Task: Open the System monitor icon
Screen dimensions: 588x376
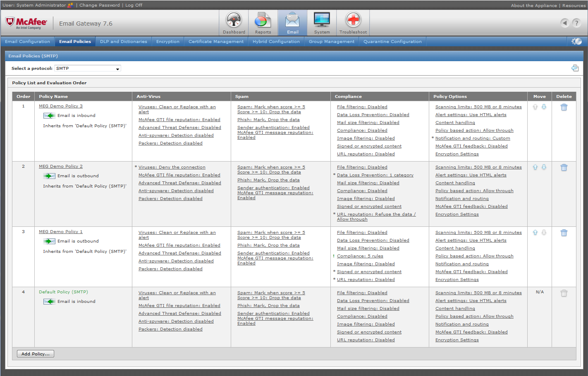Action: (322, 20)
